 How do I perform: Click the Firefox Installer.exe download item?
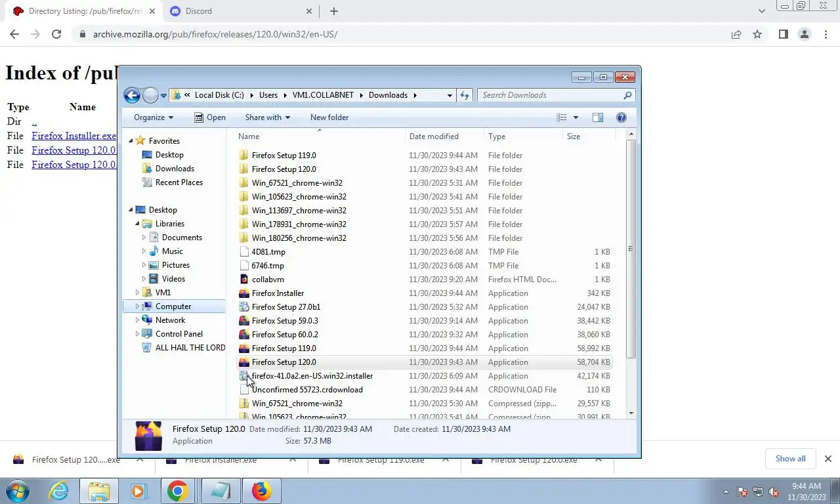pyautogui.click(x=220, y=459)
